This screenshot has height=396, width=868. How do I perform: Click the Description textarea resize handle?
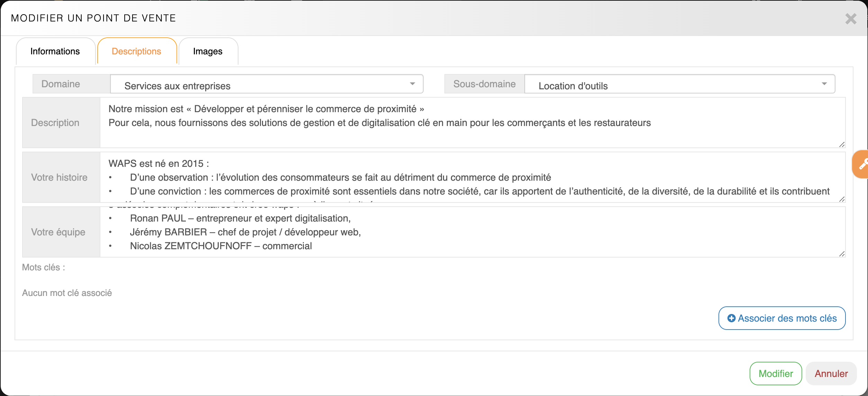pyautogui.click(x=842, y=144)
